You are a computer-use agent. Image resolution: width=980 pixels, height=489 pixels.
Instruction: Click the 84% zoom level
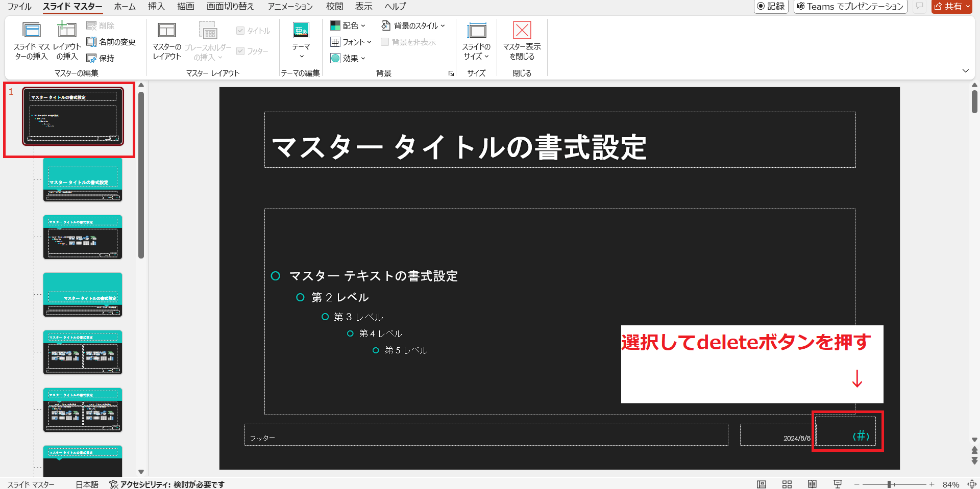[951, 484]
